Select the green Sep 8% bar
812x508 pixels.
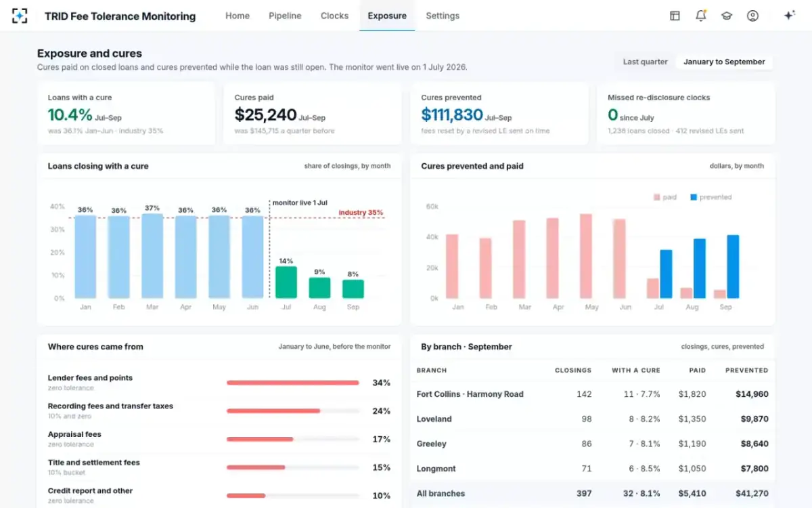tap(353, 289)
